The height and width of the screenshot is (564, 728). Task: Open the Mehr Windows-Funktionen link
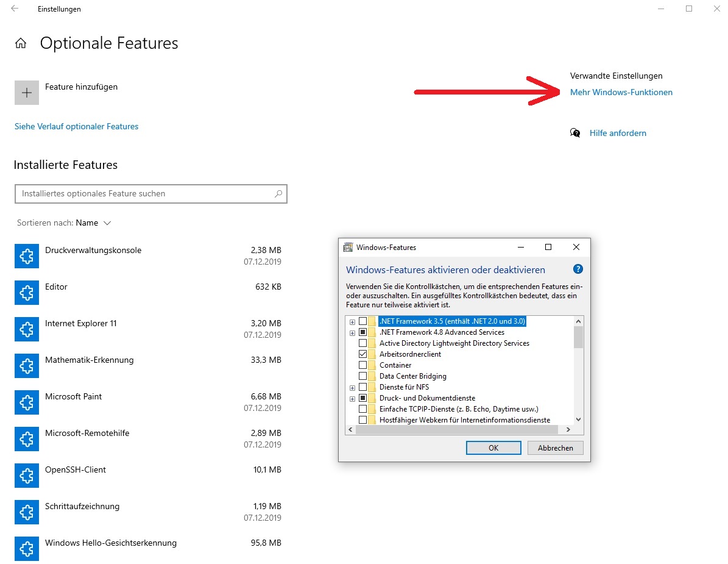[x=621, y=92]
